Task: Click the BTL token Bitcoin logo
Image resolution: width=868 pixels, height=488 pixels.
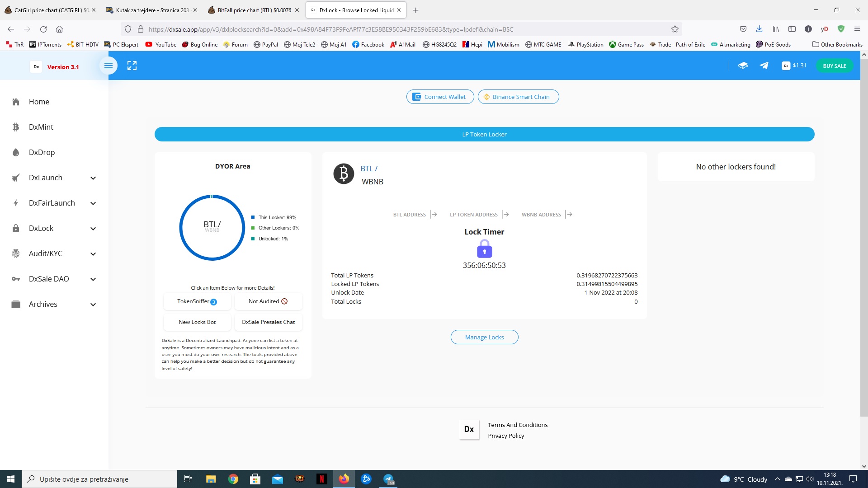Action: [344, 174]
